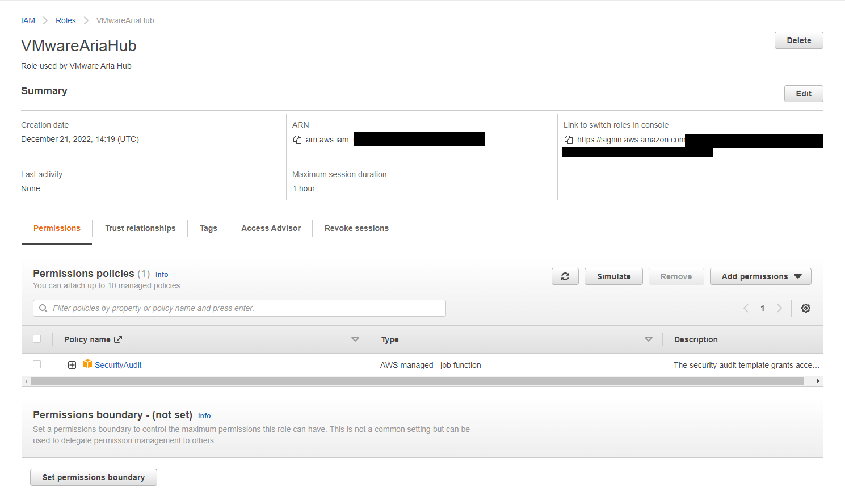Click the magnifier in the policy filter box

(43, 308)
